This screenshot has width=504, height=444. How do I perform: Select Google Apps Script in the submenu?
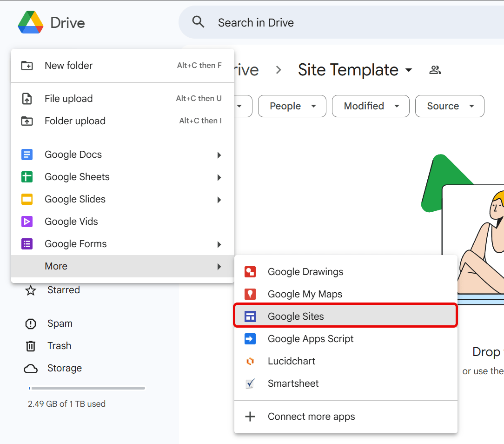pos(345,339)
